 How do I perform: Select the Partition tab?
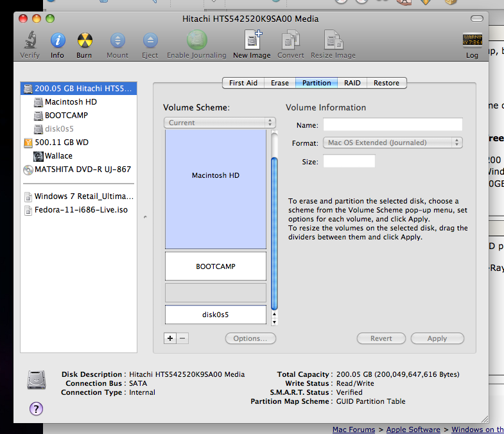(317, 83)
